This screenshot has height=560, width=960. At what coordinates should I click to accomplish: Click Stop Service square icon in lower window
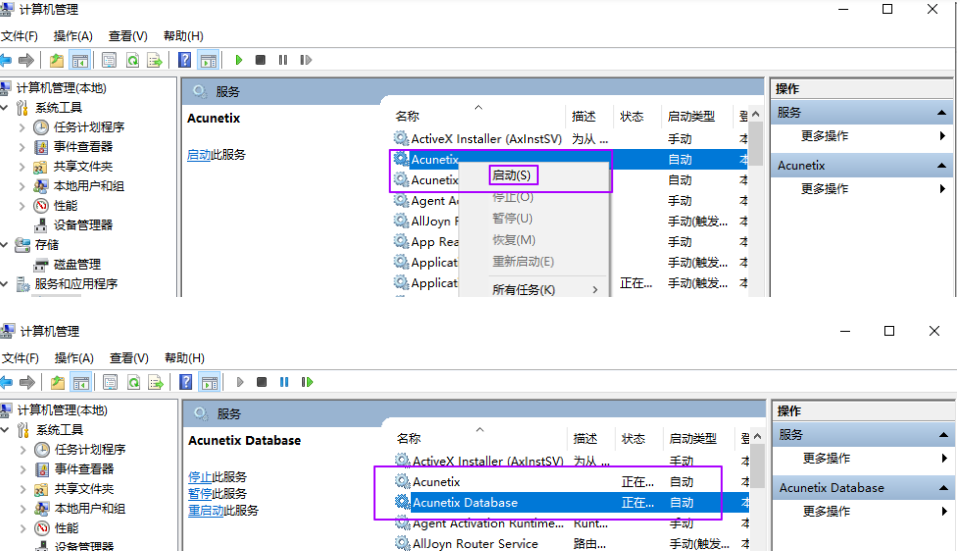tap(261, 383)
